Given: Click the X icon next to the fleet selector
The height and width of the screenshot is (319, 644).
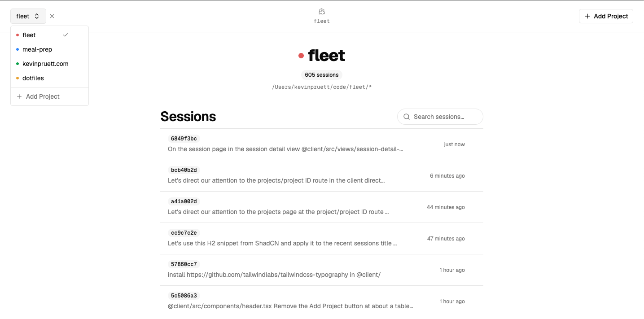Looking at the screenshot, I should click(x=52, y=16).
